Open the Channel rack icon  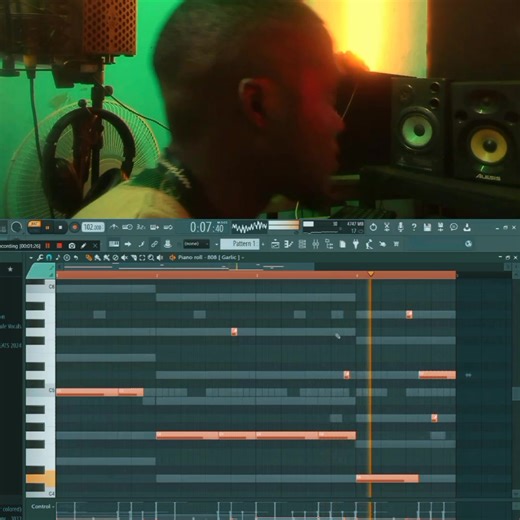click(x=302, y=244)
